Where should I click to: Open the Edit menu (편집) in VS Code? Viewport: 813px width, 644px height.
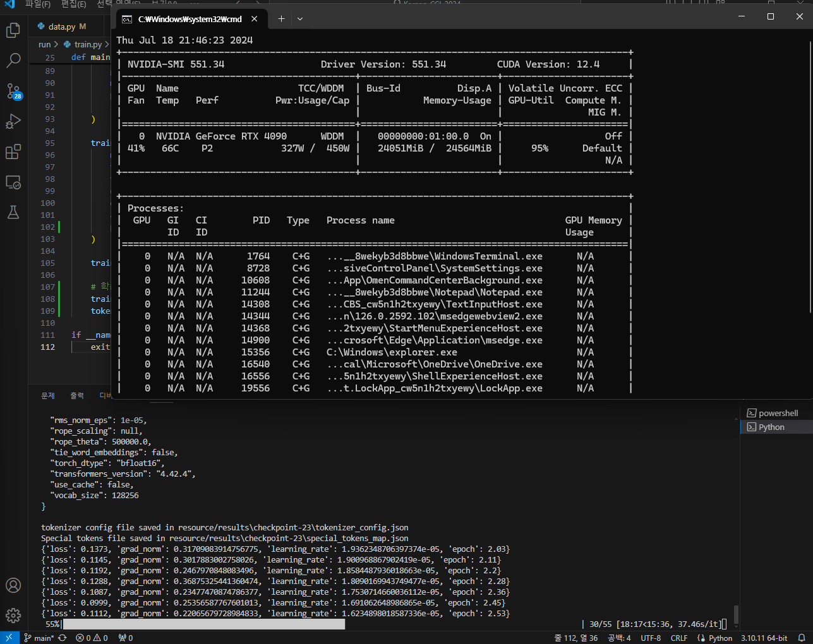tap(74, 4)
